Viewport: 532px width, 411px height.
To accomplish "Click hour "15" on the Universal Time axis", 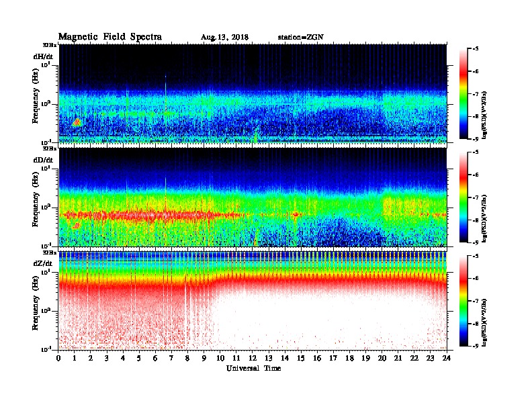I will [301, 358].
